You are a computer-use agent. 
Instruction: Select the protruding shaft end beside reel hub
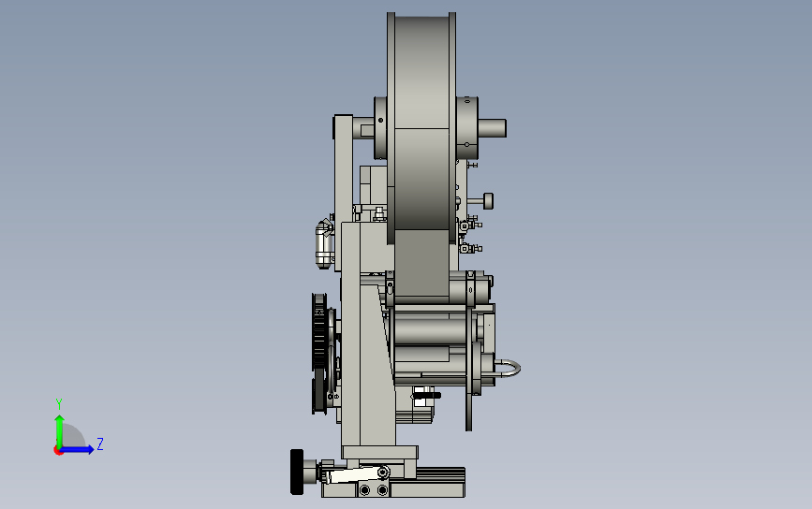492,128
